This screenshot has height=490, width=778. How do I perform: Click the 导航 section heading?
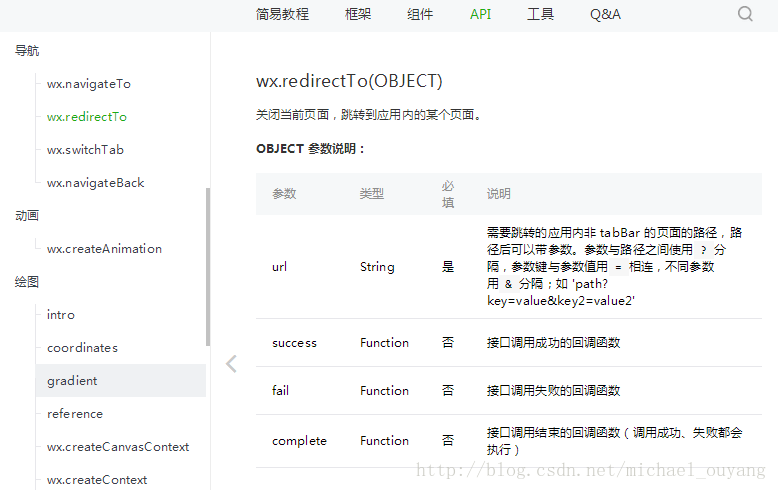(x=27, y=51)
